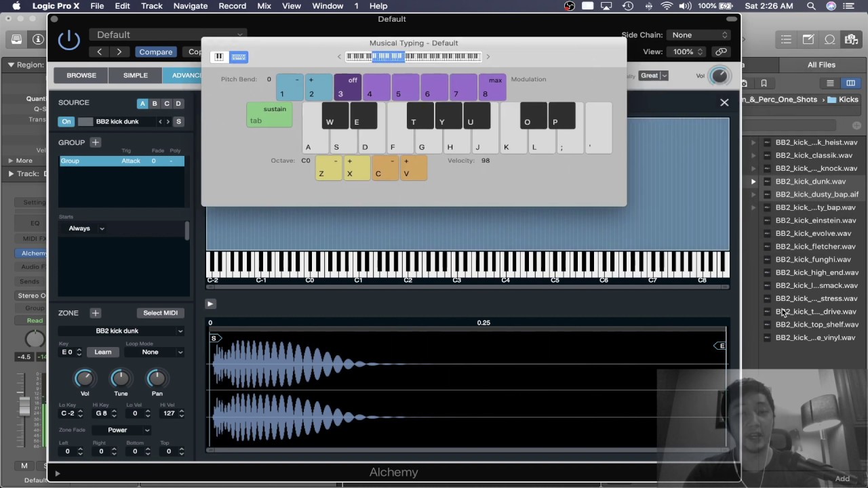The height and width of the screenshot is (488, 868).
Task: Open the Library icon in Logic toolbar
Action: (16, 39)
